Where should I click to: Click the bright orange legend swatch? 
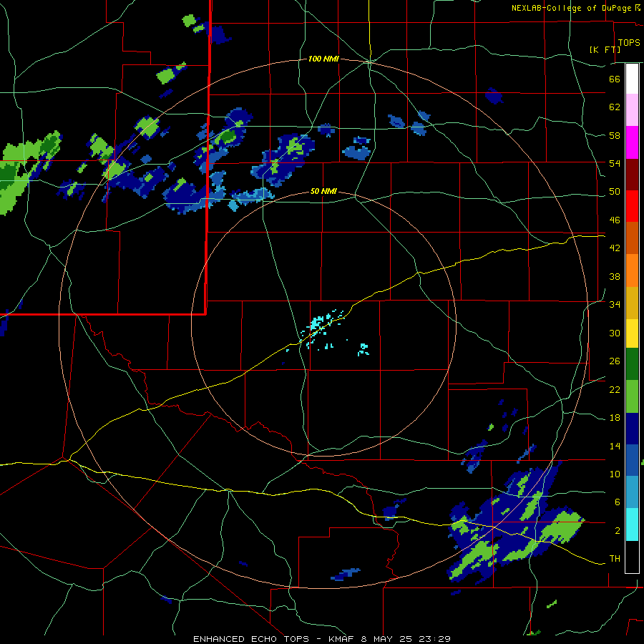(632, 270)
